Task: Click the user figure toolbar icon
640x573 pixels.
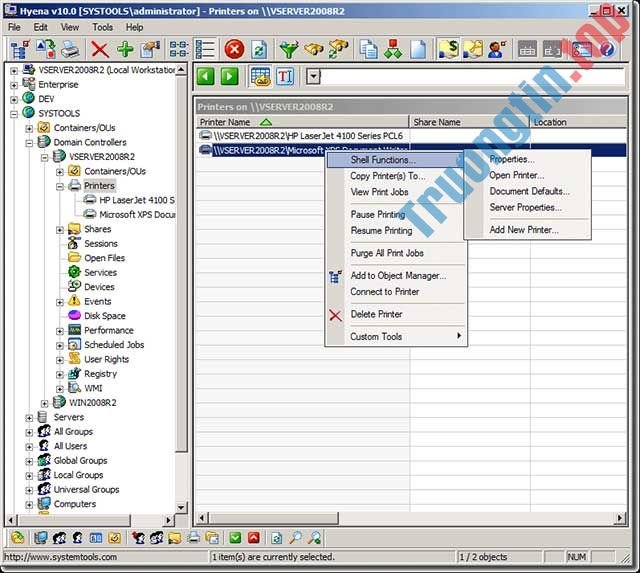Action: coord(497,50)
